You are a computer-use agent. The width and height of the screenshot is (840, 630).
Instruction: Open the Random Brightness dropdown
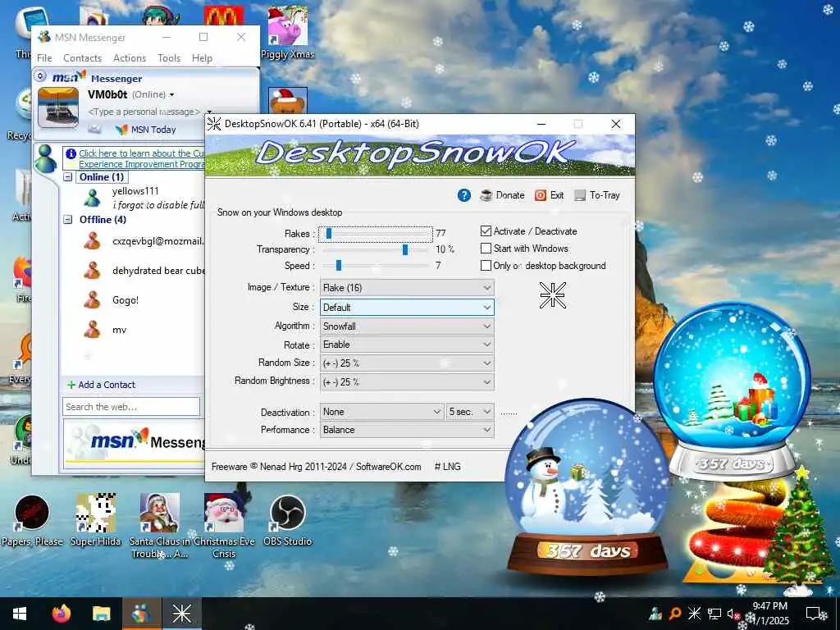[x=407, y=382]
